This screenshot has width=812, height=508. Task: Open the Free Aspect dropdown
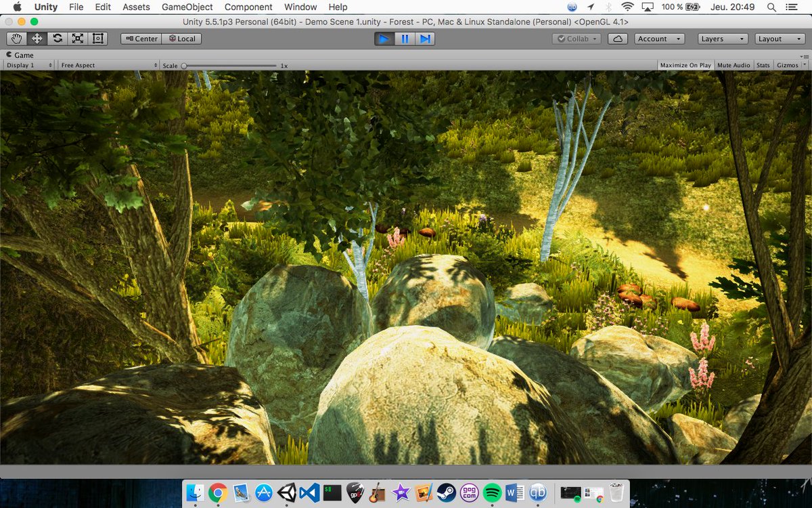(x=108, y=65)
